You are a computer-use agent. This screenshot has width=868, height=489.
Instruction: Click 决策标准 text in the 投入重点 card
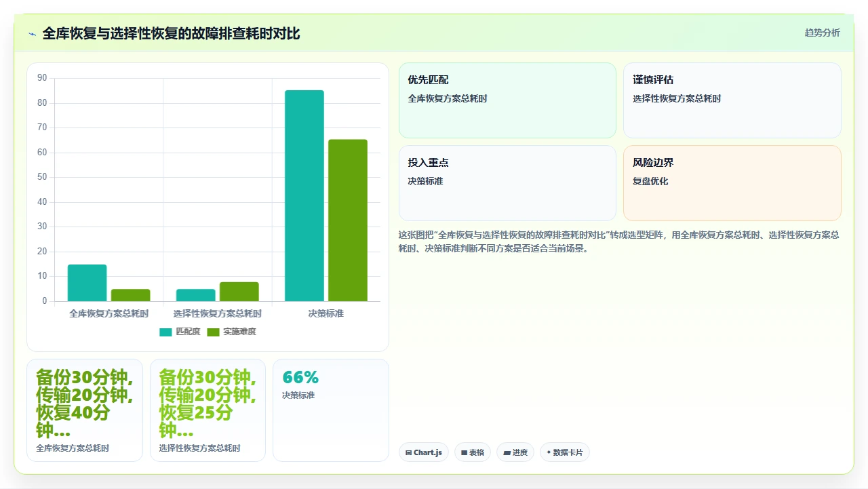point(426,181)
